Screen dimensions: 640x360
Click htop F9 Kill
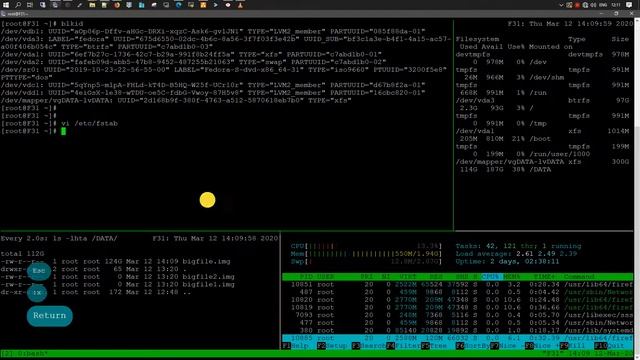click(x=573, y=346)
